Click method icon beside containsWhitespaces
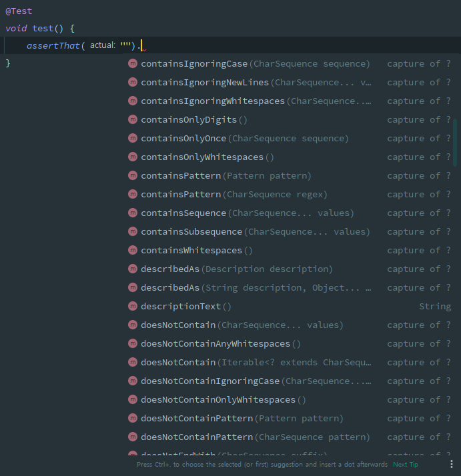The width and height of the screenshot is (461, 476). (133, 251)
